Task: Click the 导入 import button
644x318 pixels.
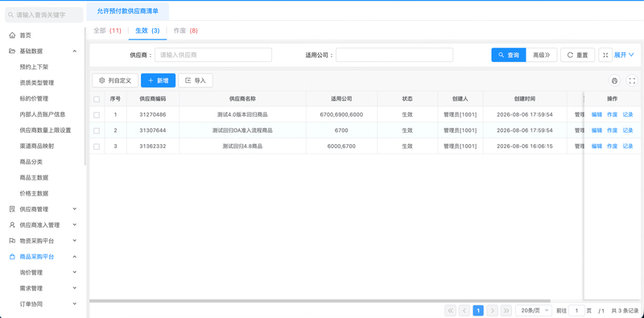Action: click(x=196, y=81)
